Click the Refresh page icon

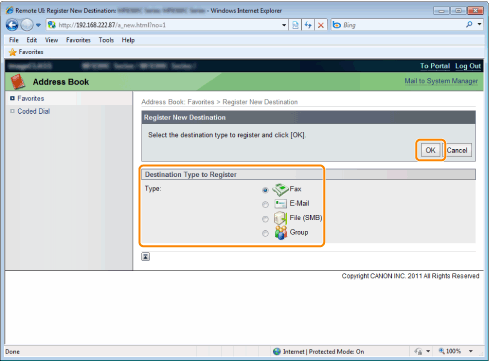point(308,25)
